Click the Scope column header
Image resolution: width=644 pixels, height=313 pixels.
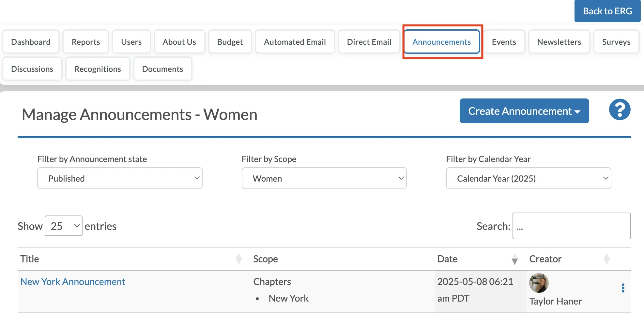[266, 259]
